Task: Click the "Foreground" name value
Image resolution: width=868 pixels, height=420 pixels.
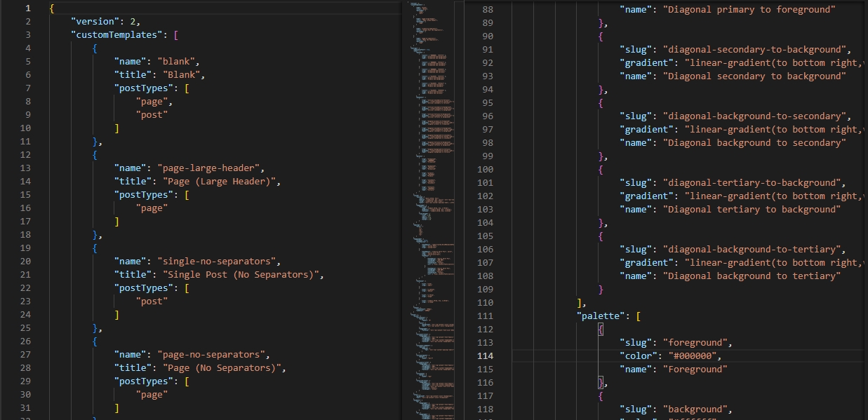Action: 695,369
